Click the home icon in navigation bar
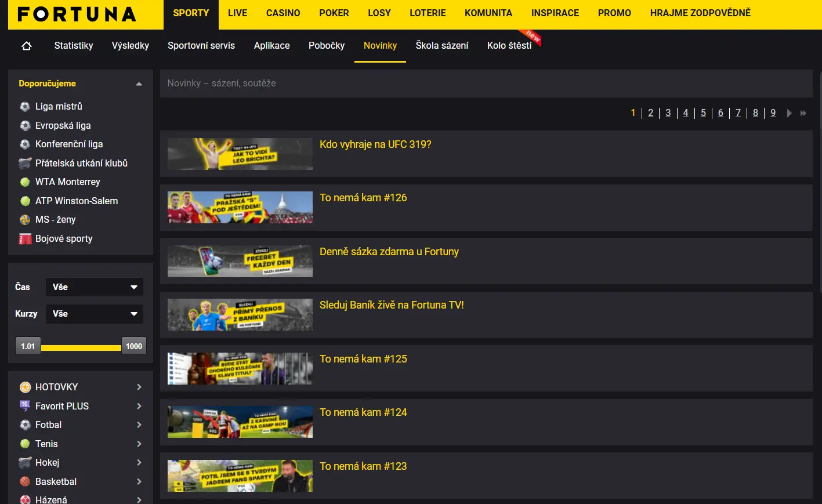 pyautogui.click(x=27, y=46)
